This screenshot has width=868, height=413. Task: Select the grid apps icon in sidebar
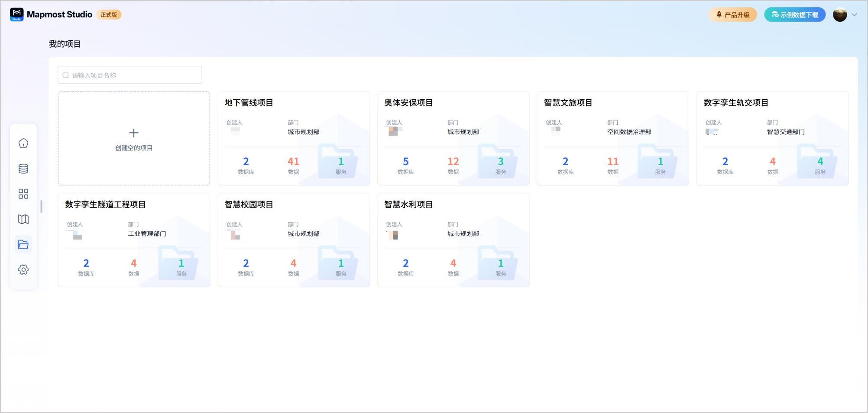23,194
